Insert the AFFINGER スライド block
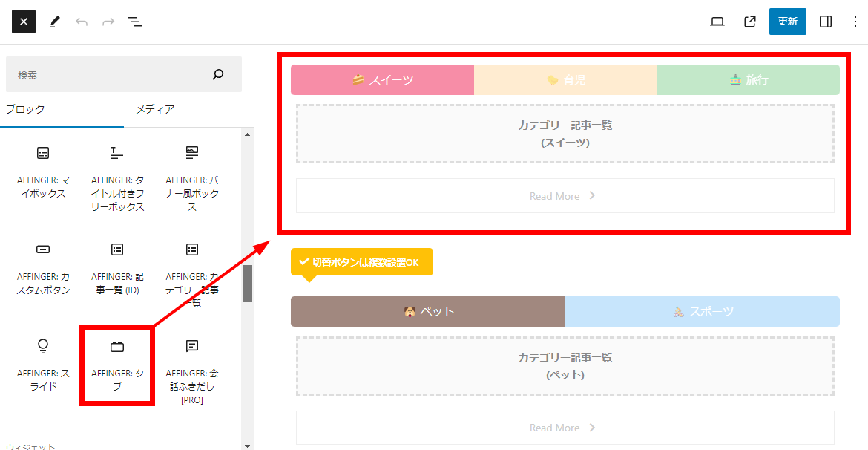This screenshot has height=450, width=868. tap(43, 365)
